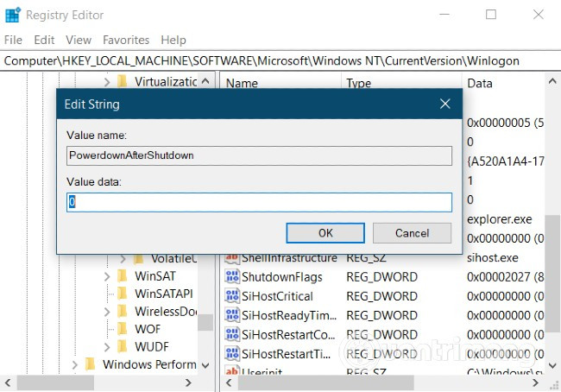Click OK in Edit String dialog
Image resolution: width=561 pixels, height=392 pixels.
[x=325, y=233]
